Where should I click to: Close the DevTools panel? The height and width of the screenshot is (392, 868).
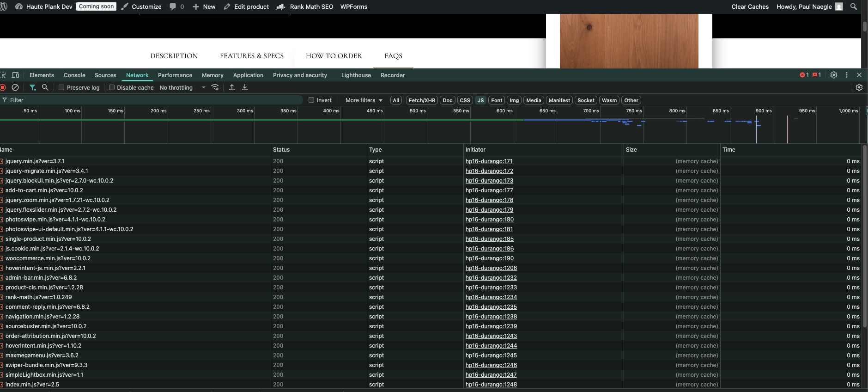[x=859, y=75]
